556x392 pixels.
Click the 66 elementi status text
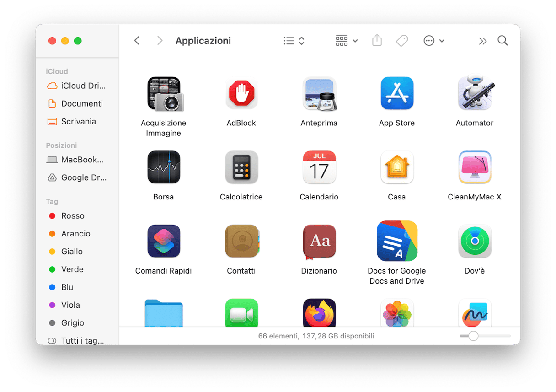[x=316, y=336]
